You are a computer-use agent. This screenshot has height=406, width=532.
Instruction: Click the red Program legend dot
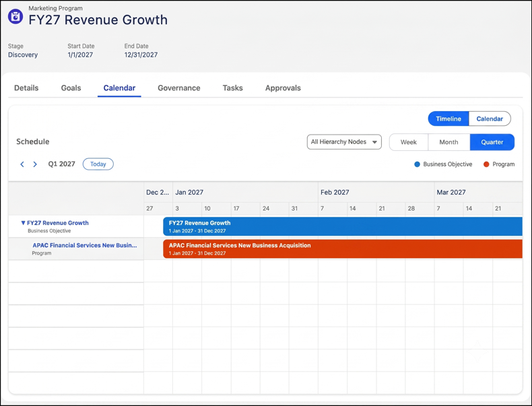[486, 164]
